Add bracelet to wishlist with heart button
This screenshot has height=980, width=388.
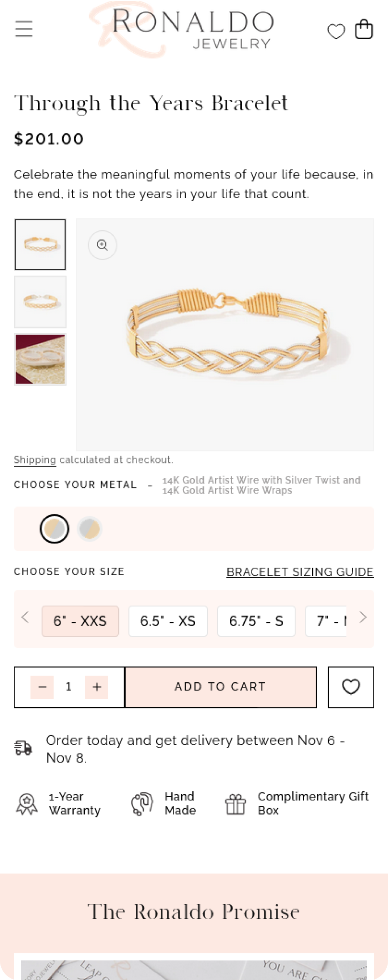click(x=351, y=687)
